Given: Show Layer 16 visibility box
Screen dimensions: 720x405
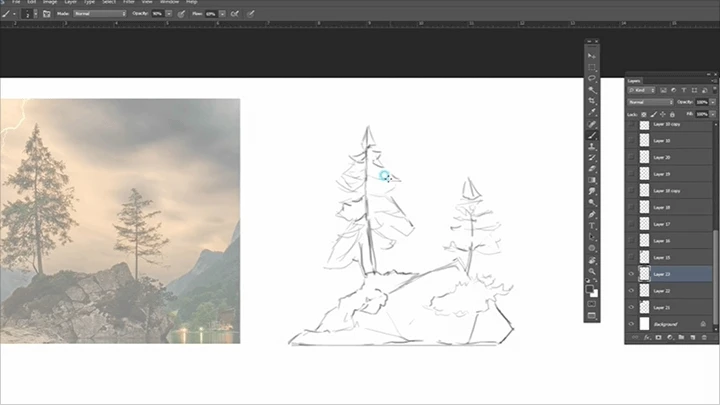Looking at the screenshot, I should click(631, 241).
